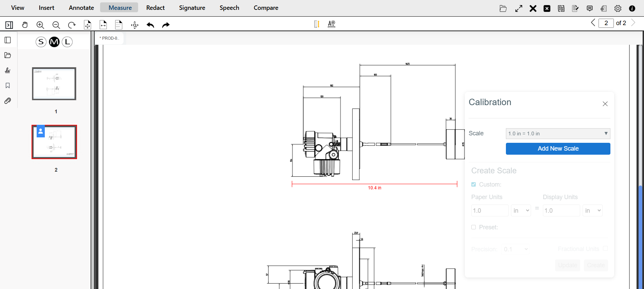Open the Annotate menu tab

[x=81, y=8]
